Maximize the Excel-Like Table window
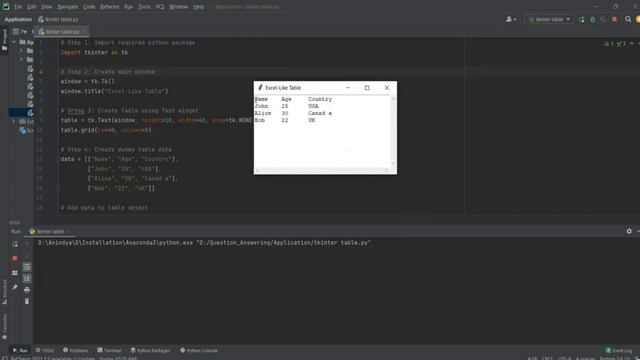This screenshot has height=360, width=640. 367,88
